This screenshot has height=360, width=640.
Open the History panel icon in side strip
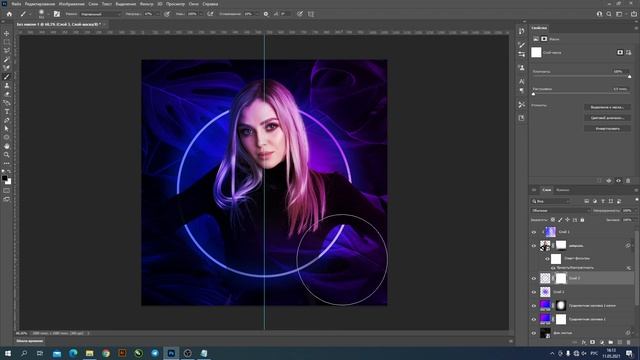point(521,31)
